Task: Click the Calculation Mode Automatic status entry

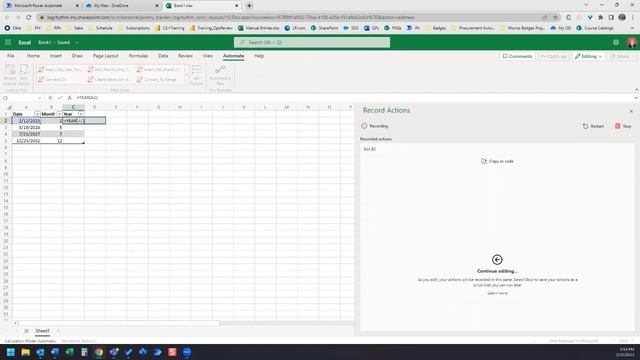Action: coord(30,341)
